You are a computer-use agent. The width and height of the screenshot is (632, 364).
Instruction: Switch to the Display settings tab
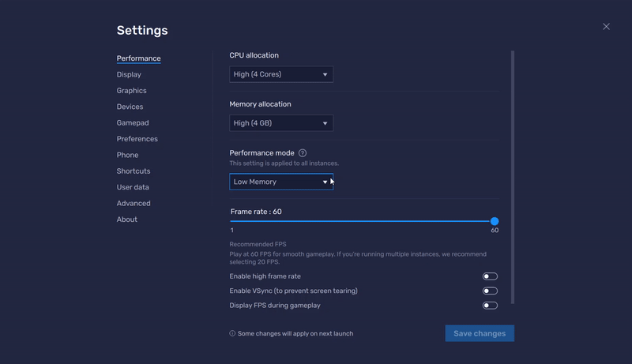(129, 75)
